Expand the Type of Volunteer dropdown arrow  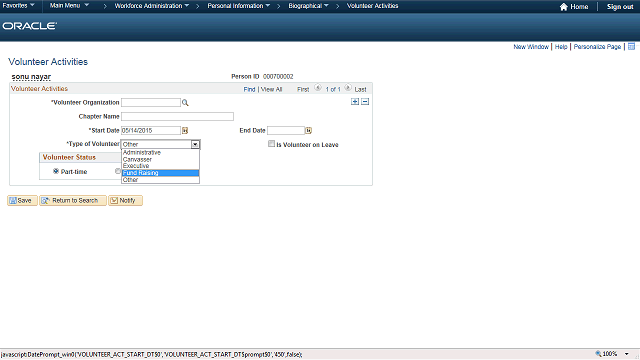(195, 144)
